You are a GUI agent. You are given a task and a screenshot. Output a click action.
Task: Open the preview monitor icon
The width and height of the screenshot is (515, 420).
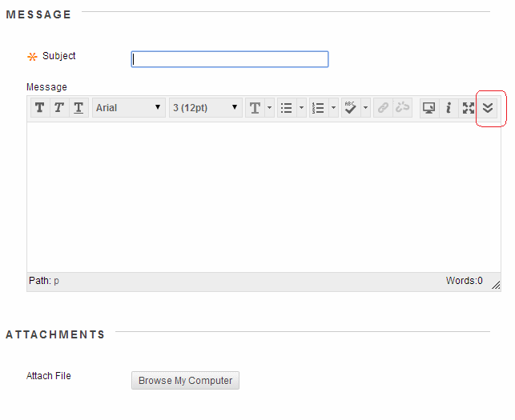[429, 108]
